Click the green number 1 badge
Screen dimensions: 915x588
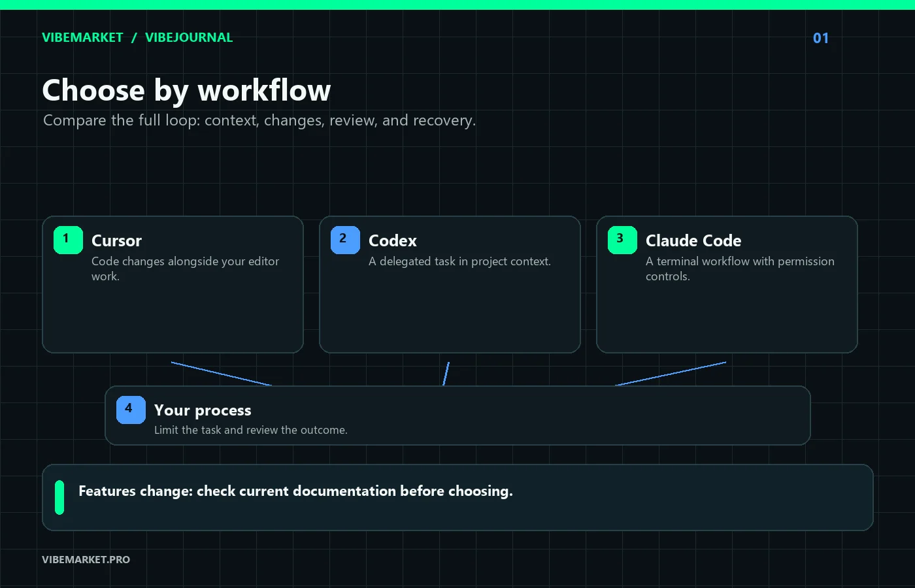pyautogui.click(x=68, y=240)
